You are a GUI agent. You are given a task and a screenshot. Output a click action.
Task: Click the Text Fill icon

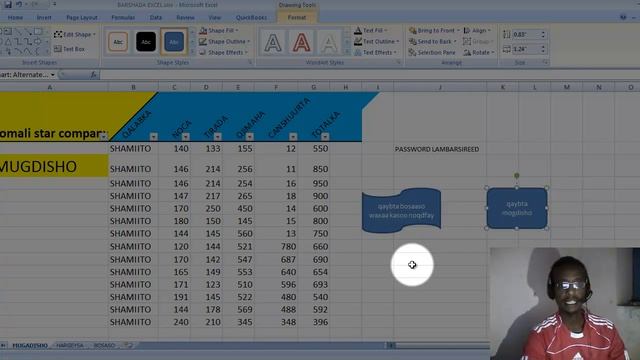[358, 31]
